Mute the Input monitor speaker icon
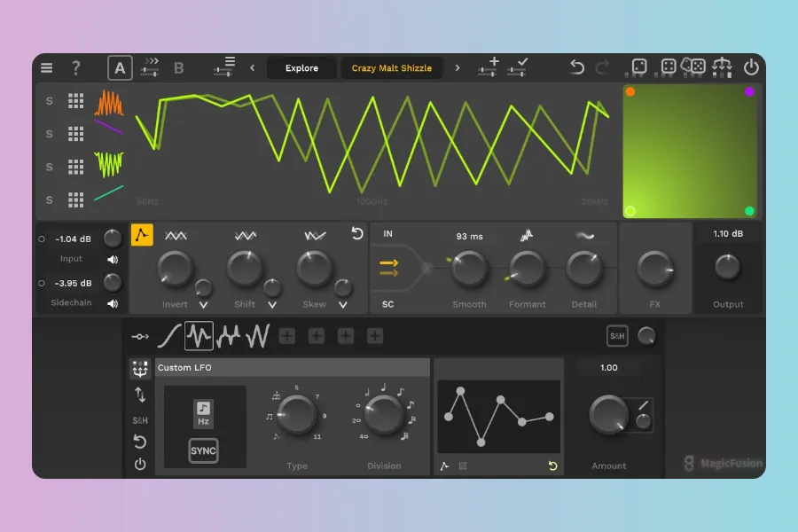798x532 pixels. [113, 260]
